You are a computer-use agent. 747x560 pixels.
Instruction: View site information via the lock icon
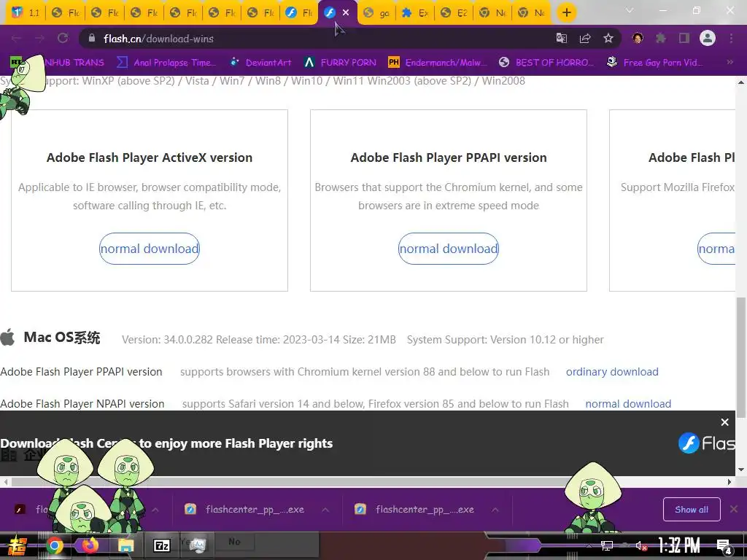[x=92, y=39]
